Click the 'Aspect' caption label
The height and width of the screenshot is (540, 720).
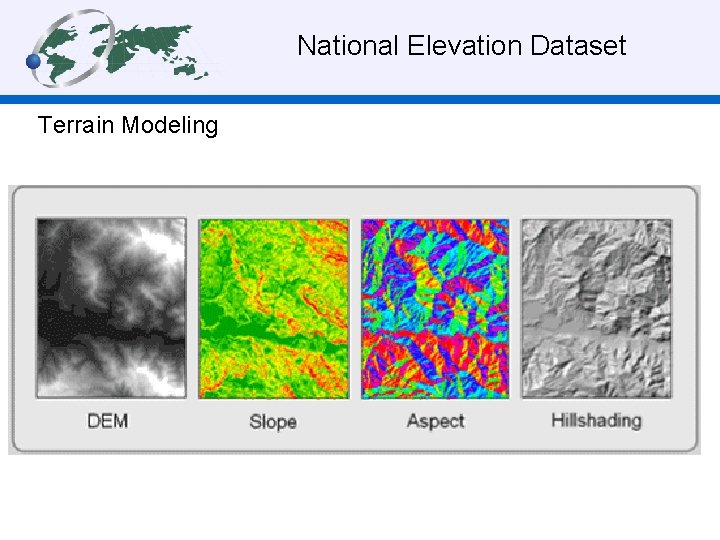point(436,421)
